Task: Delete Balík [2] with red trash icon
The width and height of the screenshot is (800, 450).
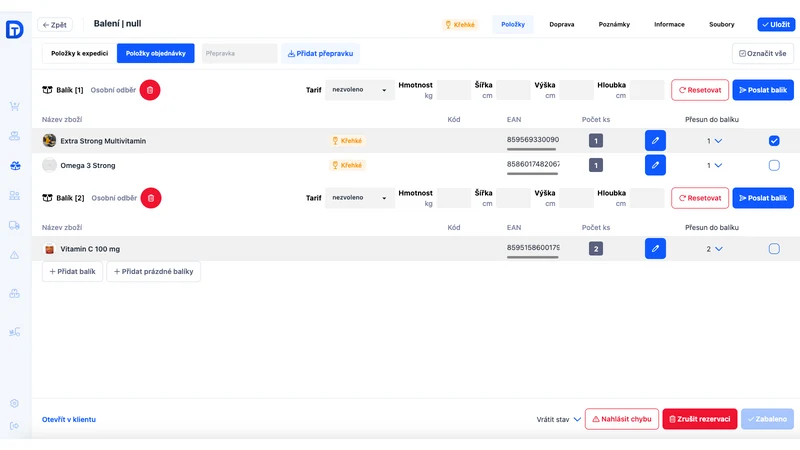Action: [x=151, y=198]
